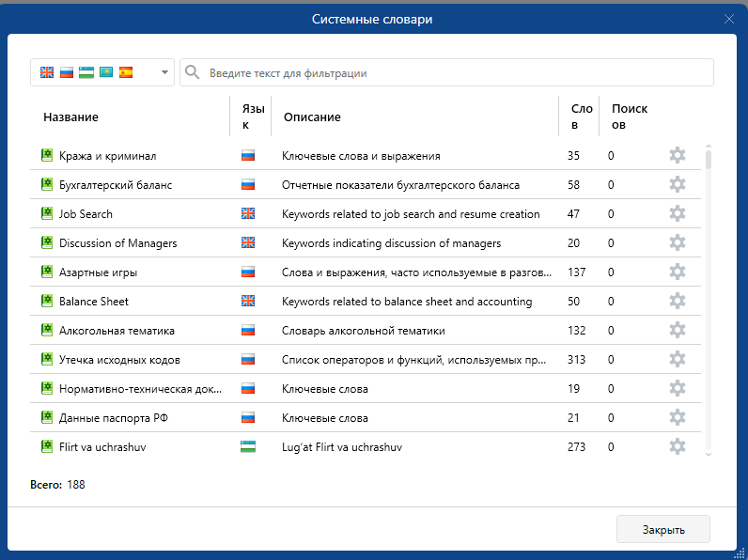This screenshot has width=748, height=560.
Task: Select the Flirt va uchrashuv name
Action: click(x=102, y=447)
